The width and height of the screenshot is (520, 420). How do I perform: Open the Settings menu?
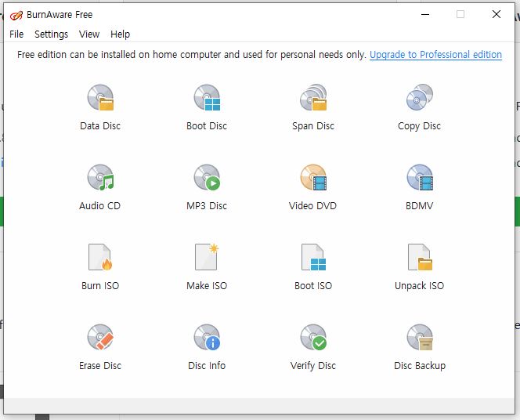click(51, 34)
